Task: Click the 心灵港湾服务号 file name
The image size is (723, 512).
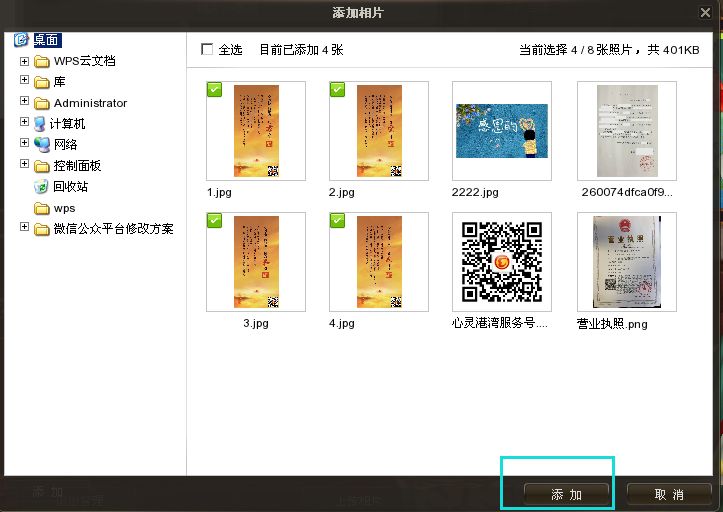Action: 500,323
